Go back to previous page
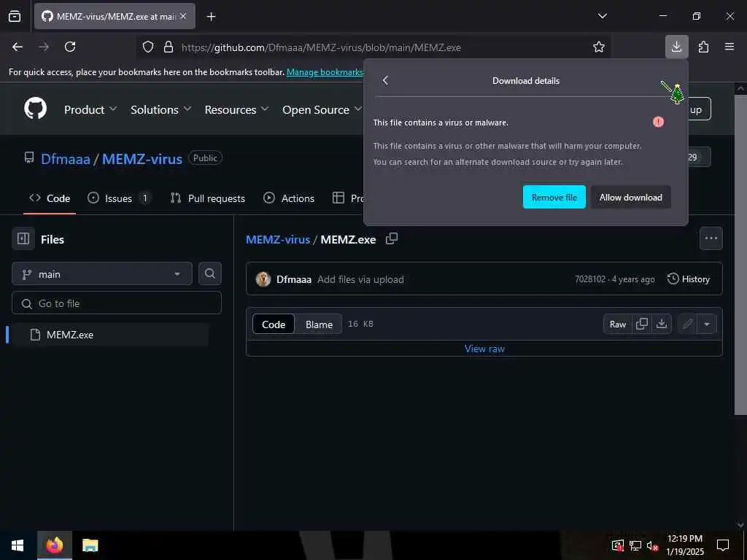Image resolution: width=747 pixels, height=560 pixels. point(18,47)
